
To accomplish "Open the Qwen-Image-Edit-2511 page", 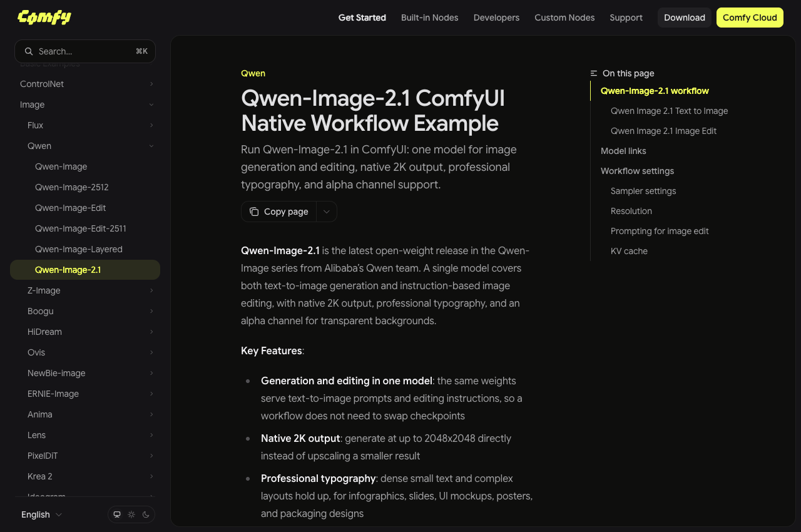I will click(x=85, y=228).
